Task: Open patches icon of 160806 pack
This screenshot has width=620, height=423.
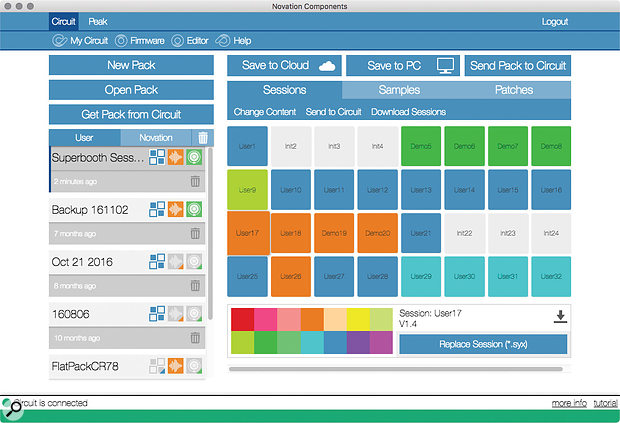Action: tap(194, 313)
